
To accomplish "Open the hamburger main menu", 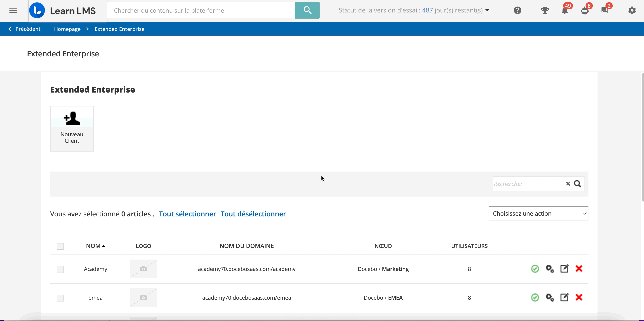I will (x=13, y=10).
